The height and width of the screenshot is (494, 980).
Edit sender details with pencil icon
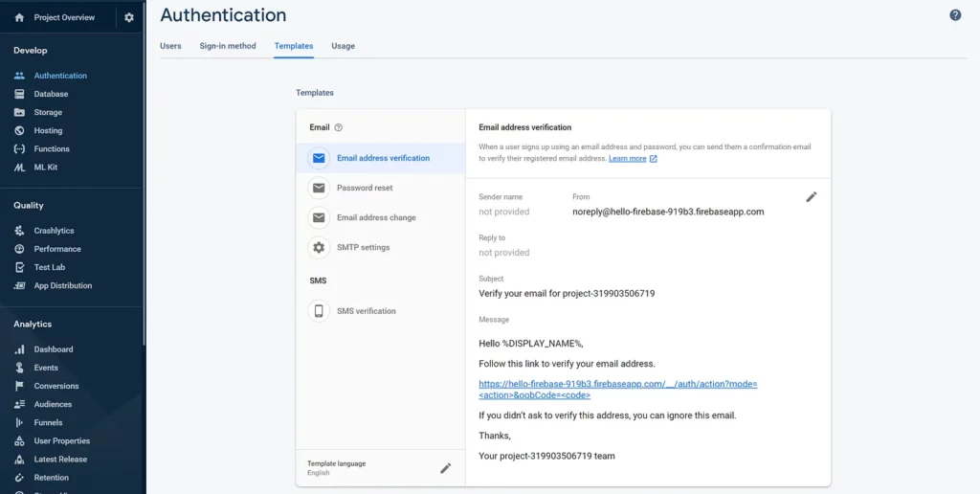812,197
